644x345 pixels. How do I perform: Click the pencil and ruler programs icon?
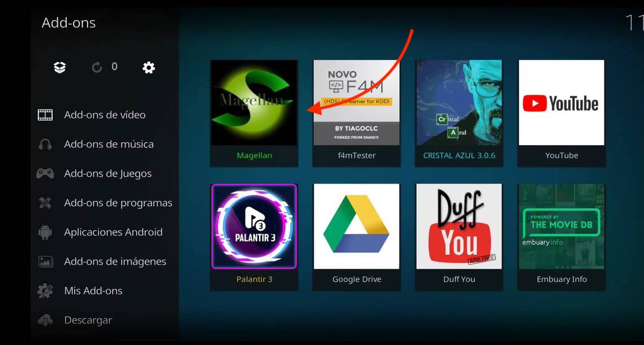click(x=45, y=203)
